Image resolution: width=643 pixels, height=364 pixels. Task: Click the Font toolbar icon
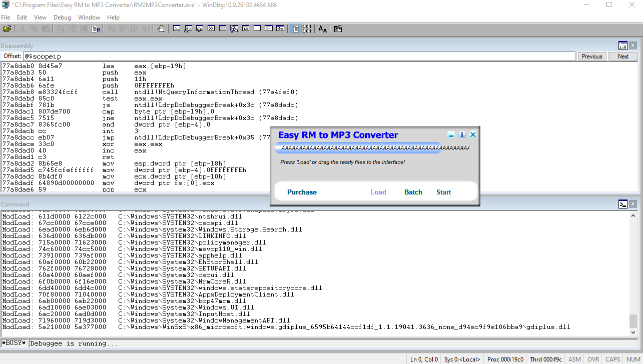tap(323, 29)
